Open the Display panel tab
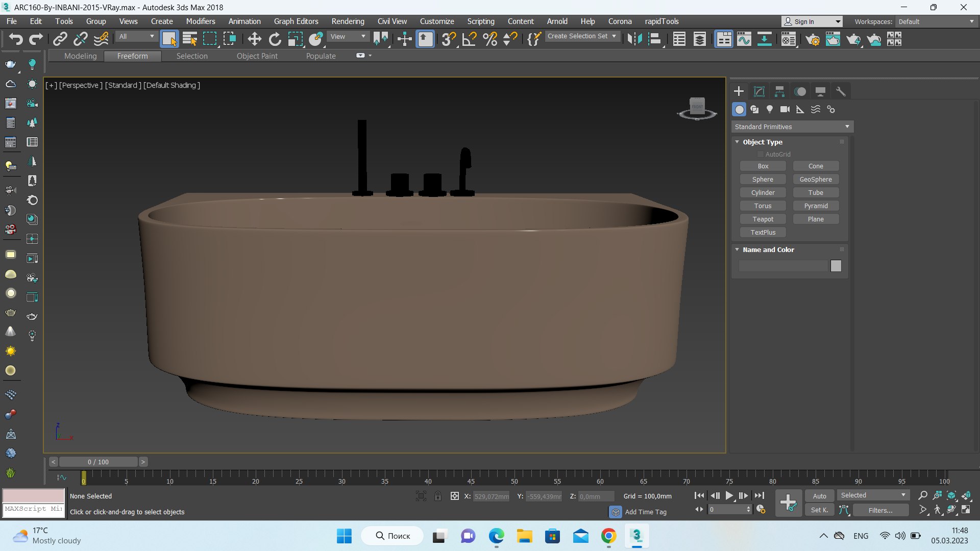Image resolution: width=980 pixels, height=551 pixels. [x=820, y=91]
